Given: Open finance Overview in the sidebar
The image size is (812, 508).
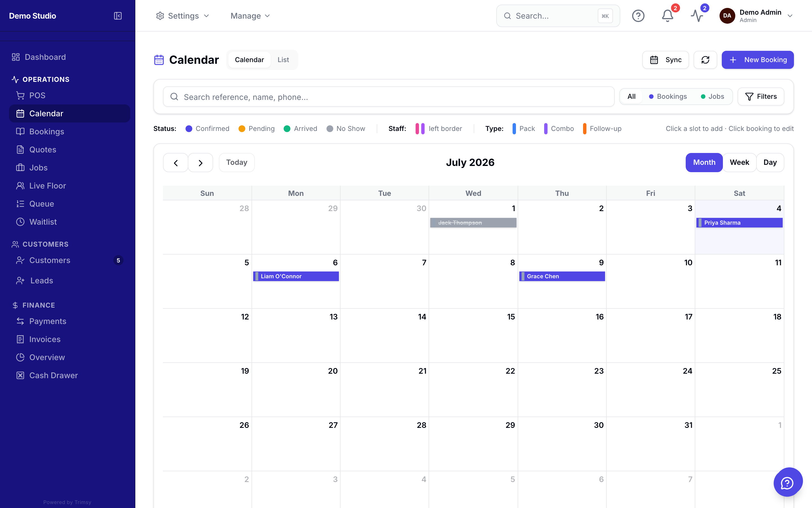Looking at the screenshot, I should point(69,357).
